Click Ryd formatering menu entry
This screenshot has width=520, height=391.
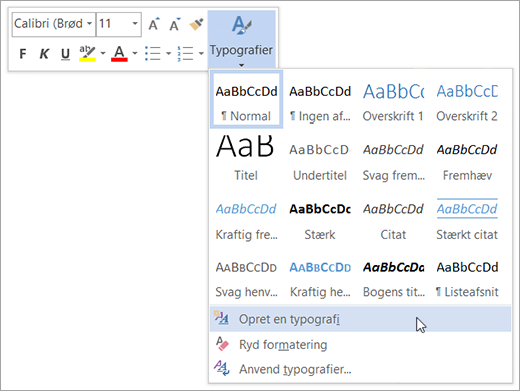[x=360, y=344]
